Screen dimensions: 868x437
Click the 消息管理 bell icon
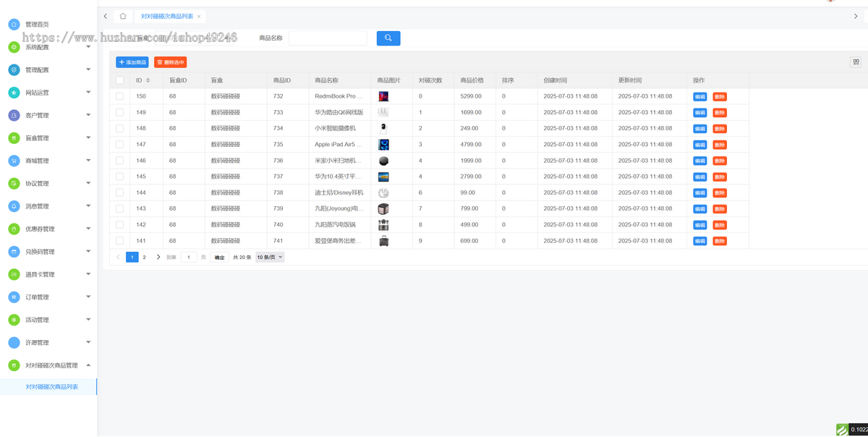pyautogui.click(x=14, y=206)
